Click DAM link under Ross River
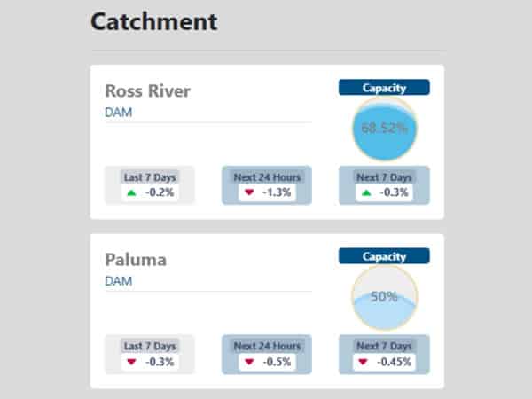Screen dimensions: 532x399 pos(119,113)
